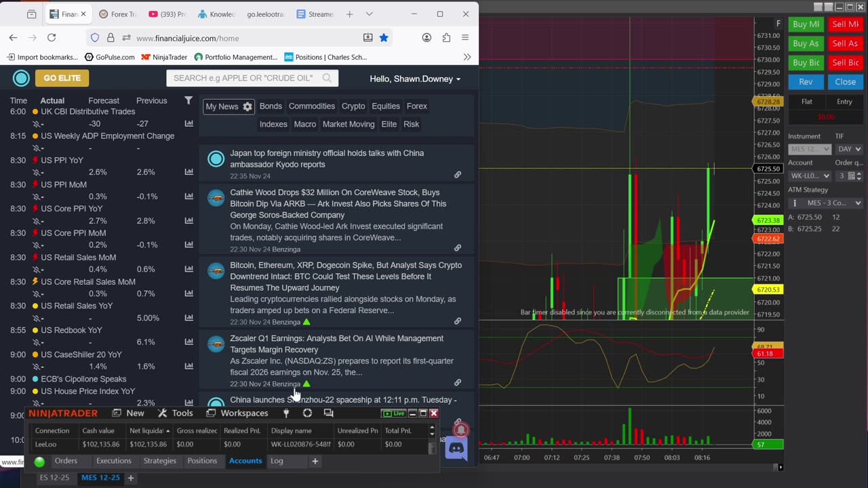Copy link of Cathie Wood CoreWeave article
Screen dimensions: 868x488
pyautogui.click(x=458, y=248)
